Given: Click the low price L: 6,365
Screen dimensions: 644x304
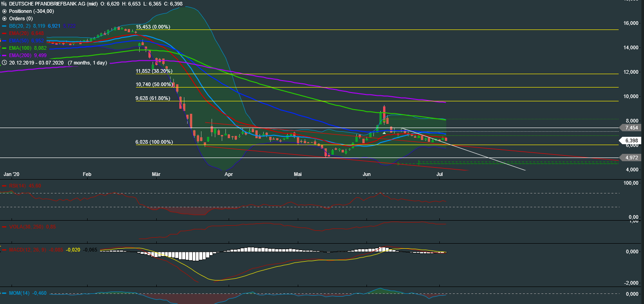Looking at the screenshot, I should 151,4.
